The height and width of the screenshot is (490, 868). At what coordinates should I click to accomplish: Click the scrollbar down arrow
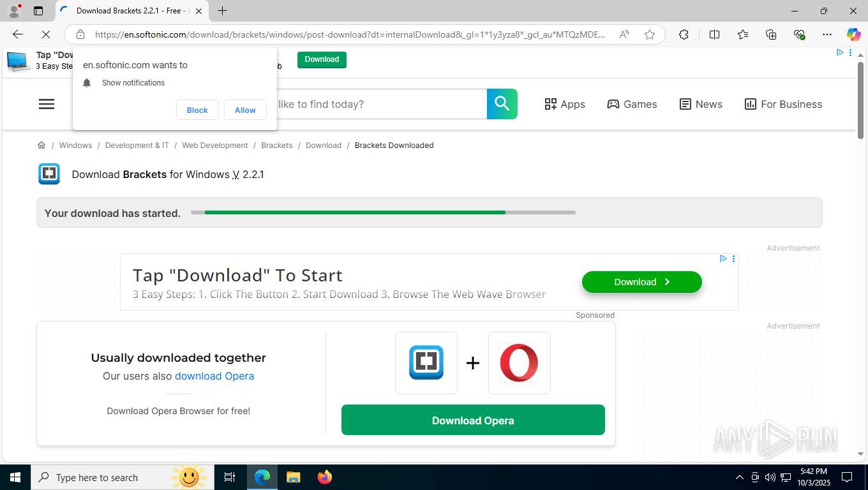pyautogui.click(x=861, y=454)
